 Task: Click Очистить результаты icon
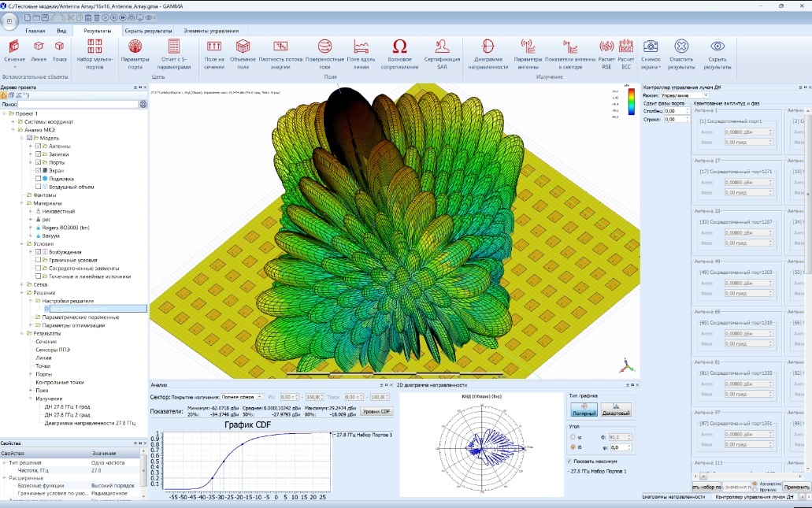pyautogui.click(x=682, y=47)
